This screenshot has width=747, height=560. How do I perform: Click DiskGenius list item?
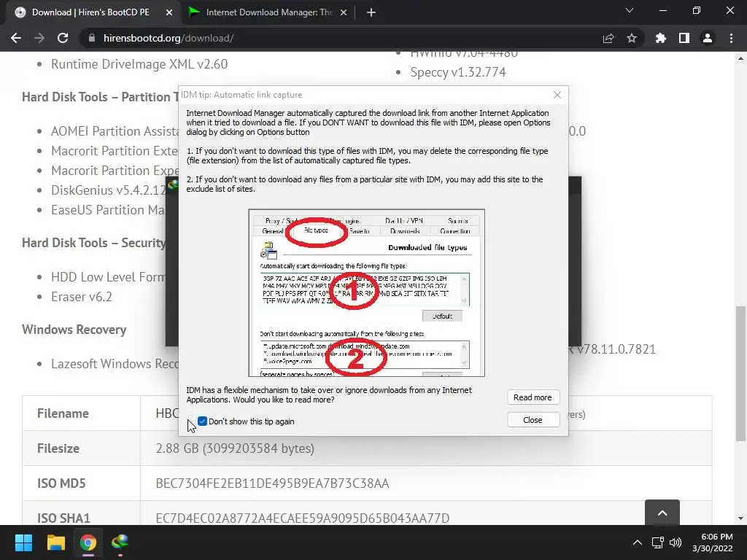[109, 190]
